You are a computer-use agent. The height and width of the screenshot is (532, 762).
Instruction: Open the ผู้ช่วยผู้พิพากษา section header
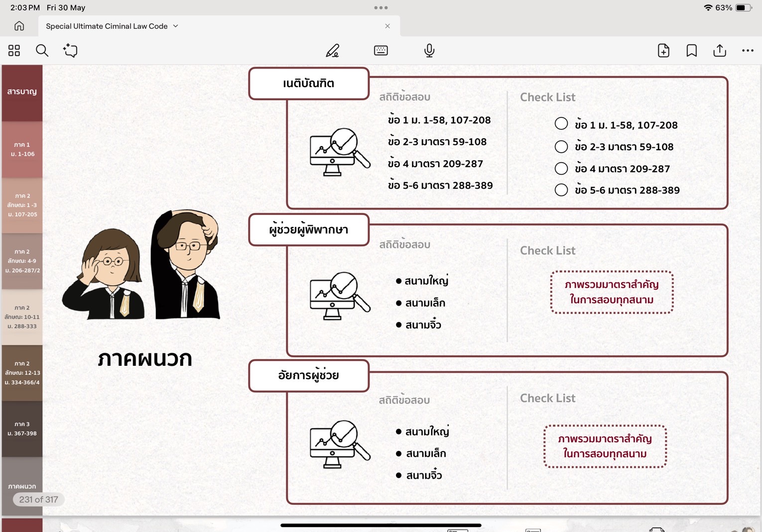[309, 229]
